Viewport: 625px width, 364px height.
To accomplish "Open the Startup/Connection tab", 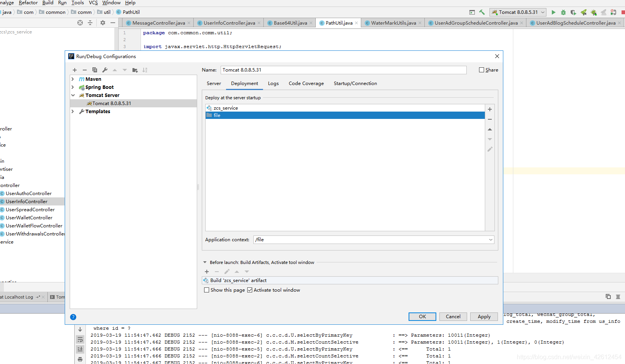I will click(x=355, y=83).
